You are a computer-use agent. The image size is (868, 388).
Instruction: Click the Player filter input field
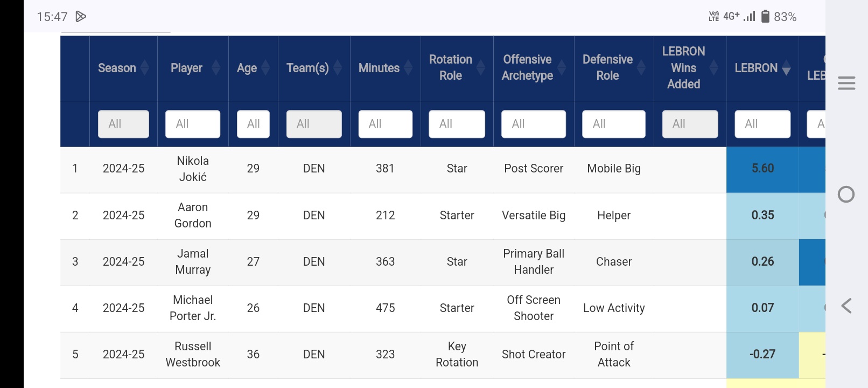[193, 124]
